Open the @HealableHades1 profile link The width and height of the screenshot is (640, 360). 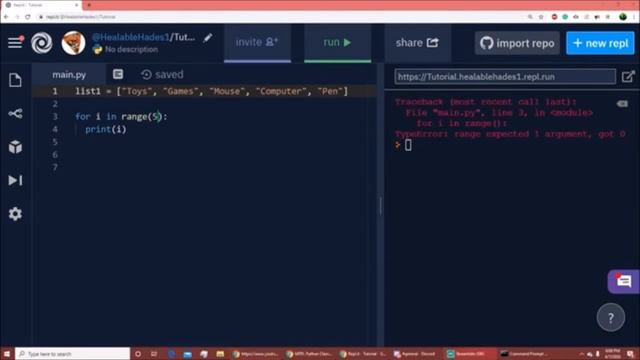tap(130, 37)
